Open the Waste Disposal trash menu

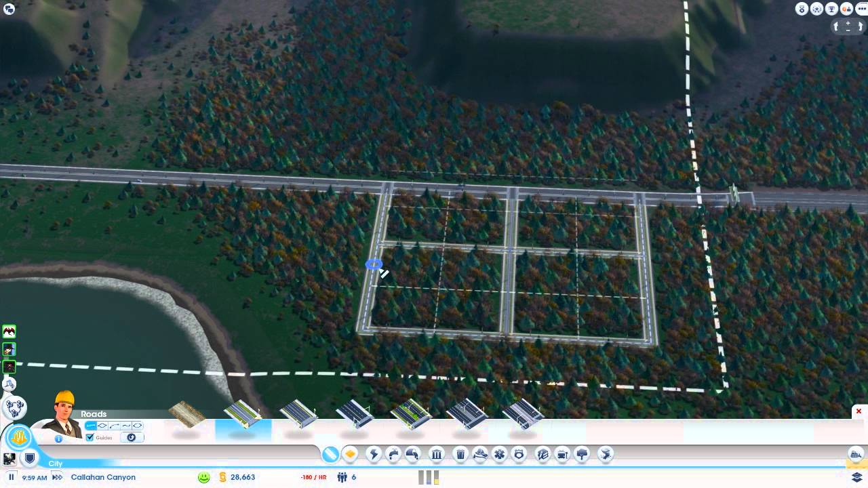click(460, 454)
